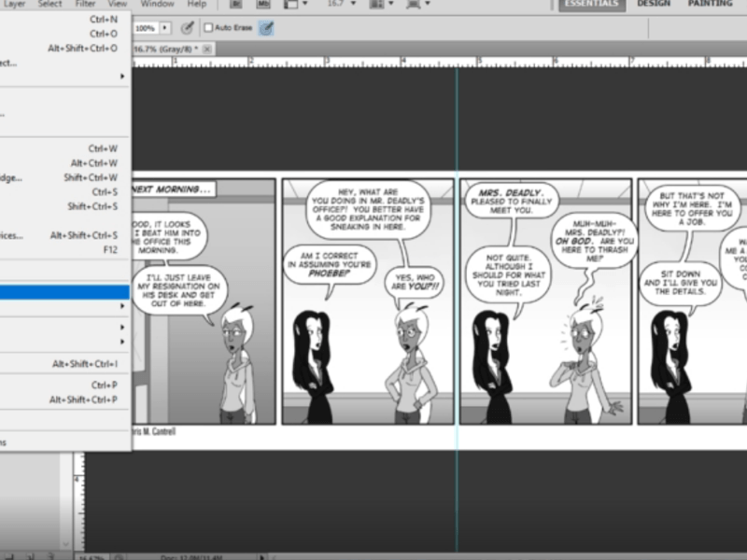The width and height of the screenshot is (747, 560).
Task: Open the status bar info arrow menu
Action: click(x=261, y=556)
